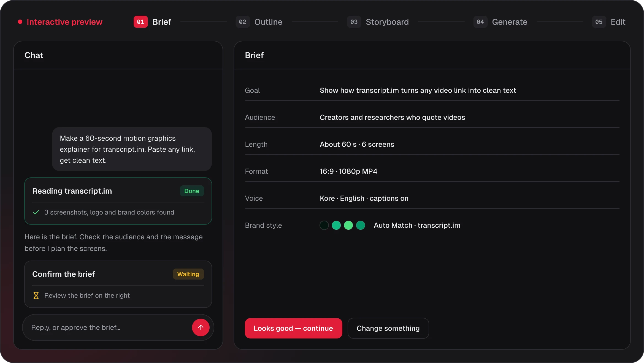Click the red dot beside Interactive preview

coord(20,22)
